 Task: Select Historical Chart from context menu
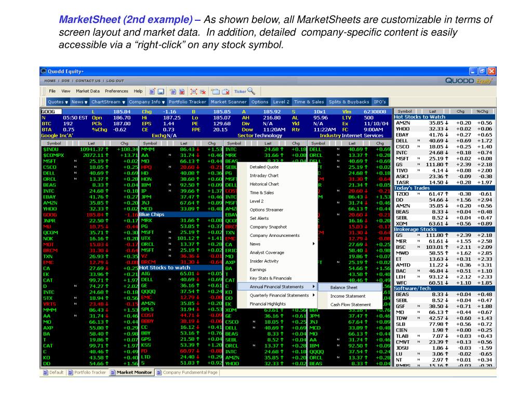264,184
